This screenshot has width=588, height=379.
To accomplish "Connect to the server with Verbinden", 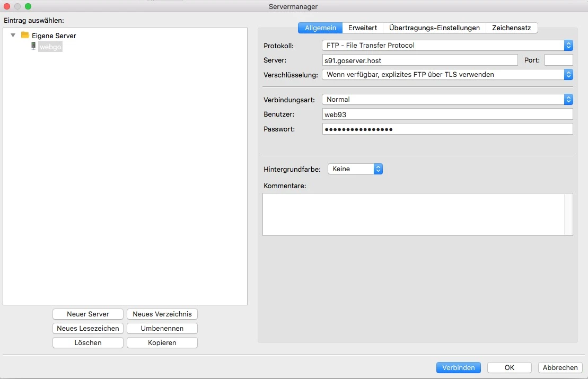I will point(458,367).
